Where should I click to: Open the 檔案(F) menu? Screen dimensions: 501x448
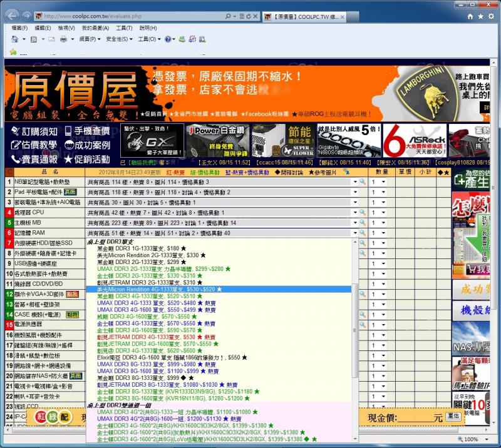(19, 28)
